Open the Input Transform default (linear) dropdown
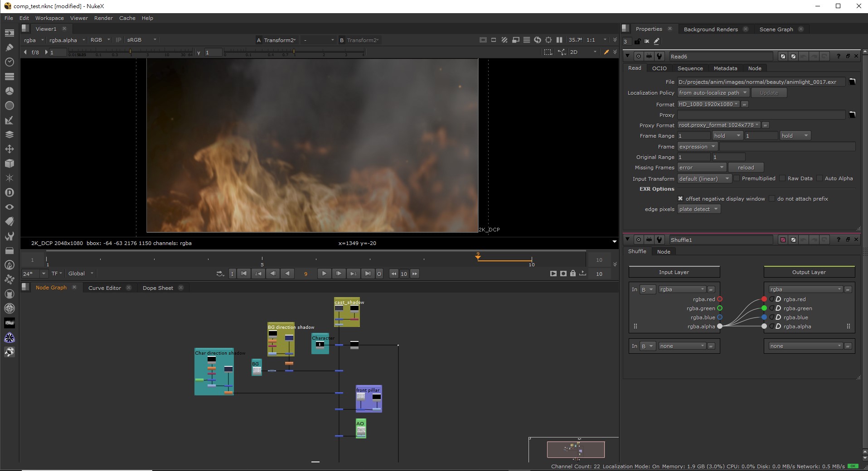This screenshot has width=868, height=471. tap(704, 179)
